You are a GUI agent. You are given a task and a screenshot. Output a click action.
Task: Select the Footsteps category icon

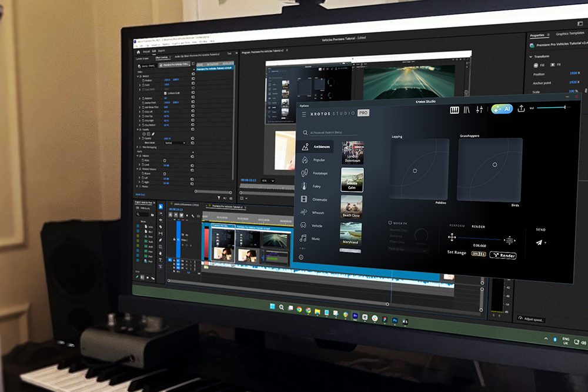click(304, 173)
